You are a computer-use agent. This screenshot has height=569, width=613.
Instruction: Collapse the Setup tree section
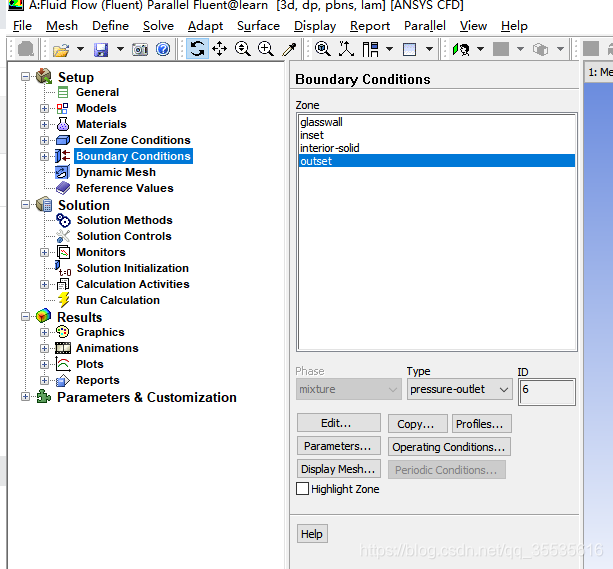25,76
